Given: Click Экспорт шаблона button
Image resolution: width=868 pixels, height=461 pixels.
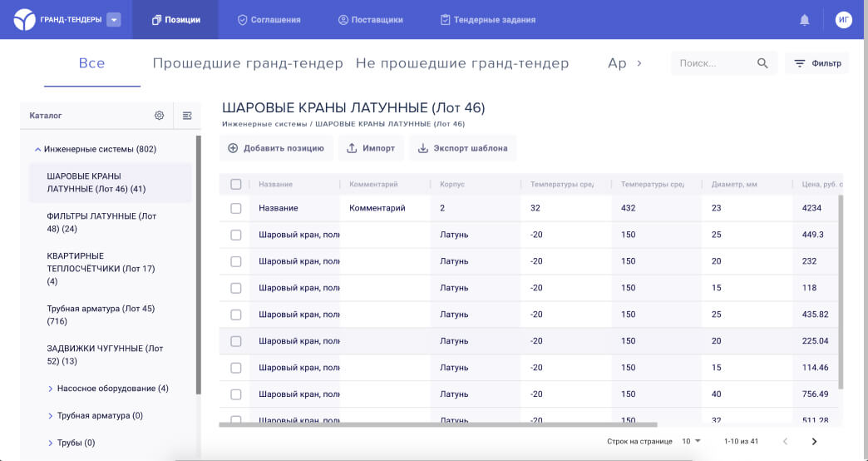Looking at the screenshot, I should tap(463, 148).
